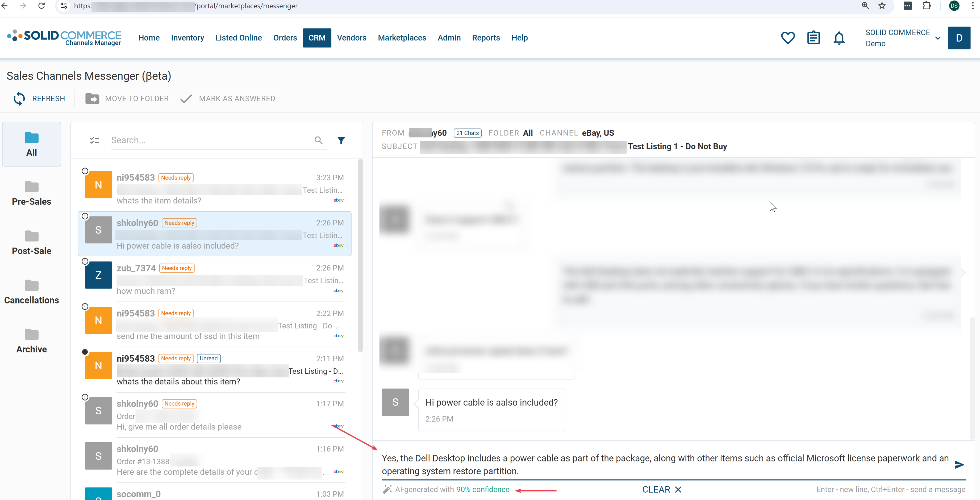This screenshot has height=500, width=980.
Task: Select the S avatar of the 1:17 PM message
Action: pyautogui.click(x=98, y=411)
